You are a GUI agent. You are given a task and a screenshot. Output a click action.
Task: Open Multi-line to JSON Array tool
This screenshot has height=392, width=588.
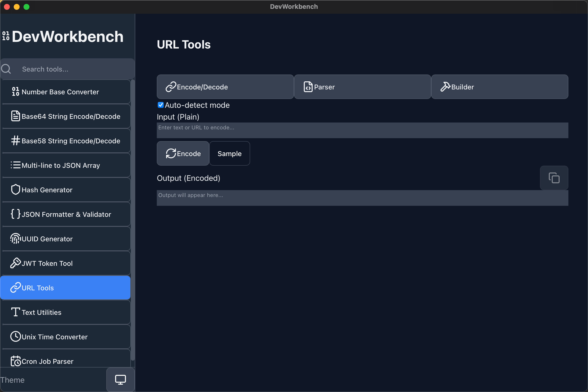65,165
